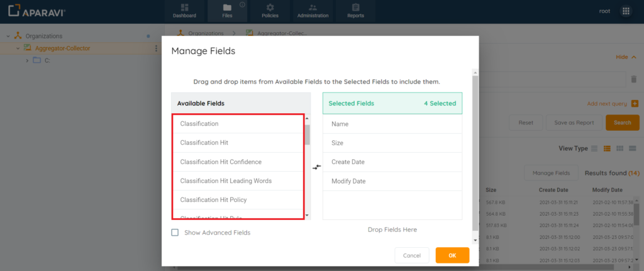This screenshot has height=271, width=644.
Task: Click the swap arrows between field lists
Action: pos(316,167)
